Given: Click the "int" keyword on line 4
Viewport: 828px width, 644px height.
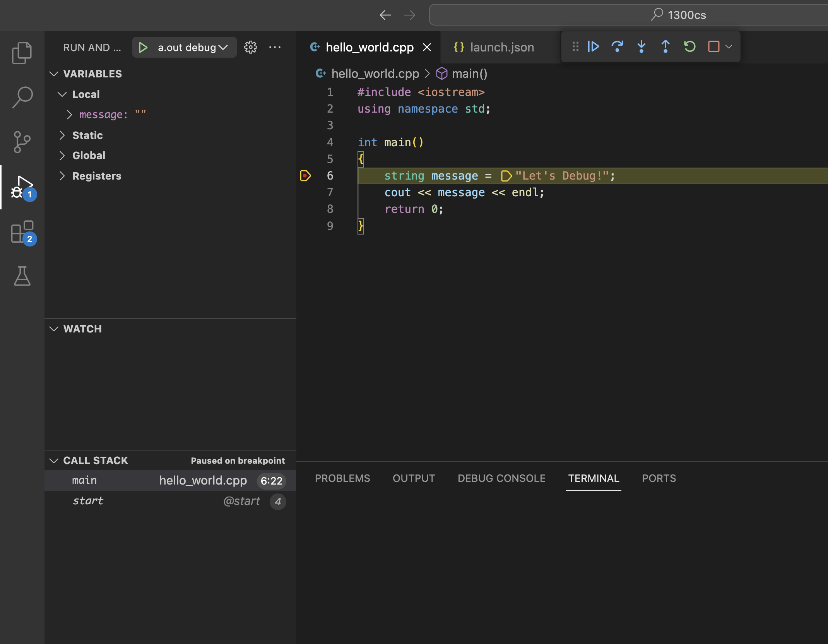Looking at the screenshot, I should coord(367,142).
